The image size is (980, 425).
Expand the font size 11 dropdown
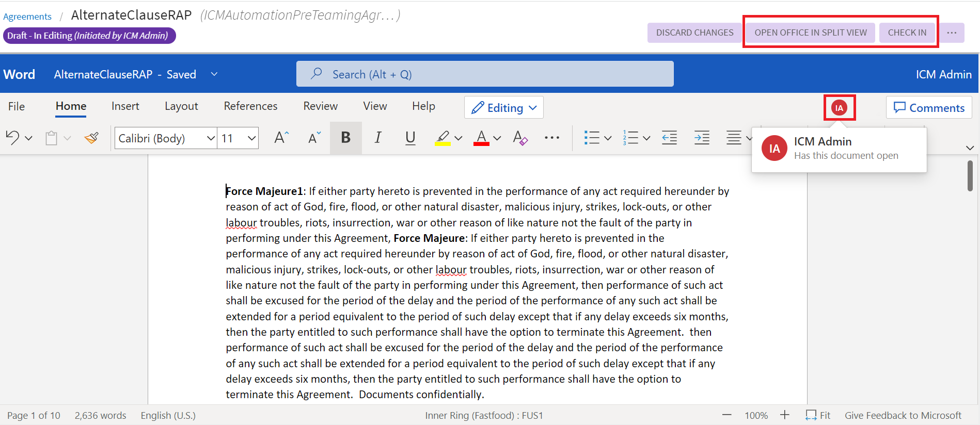click(251, 138)
